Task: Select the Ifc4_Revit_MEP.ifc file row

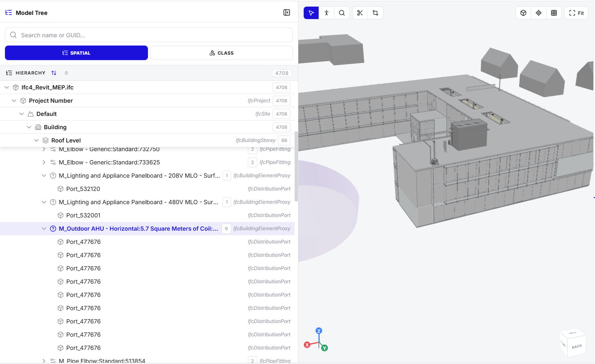Action: [147, 87]
